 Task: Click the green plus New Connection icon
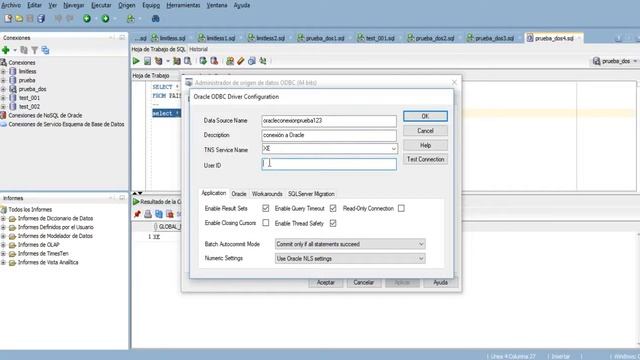tap(6, 50)
